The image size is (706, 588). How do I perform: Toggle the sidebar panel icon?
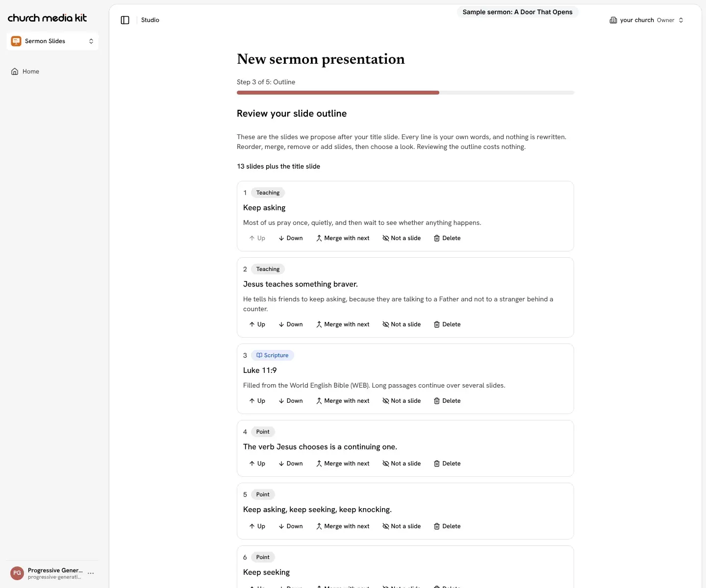pos(125,20)
